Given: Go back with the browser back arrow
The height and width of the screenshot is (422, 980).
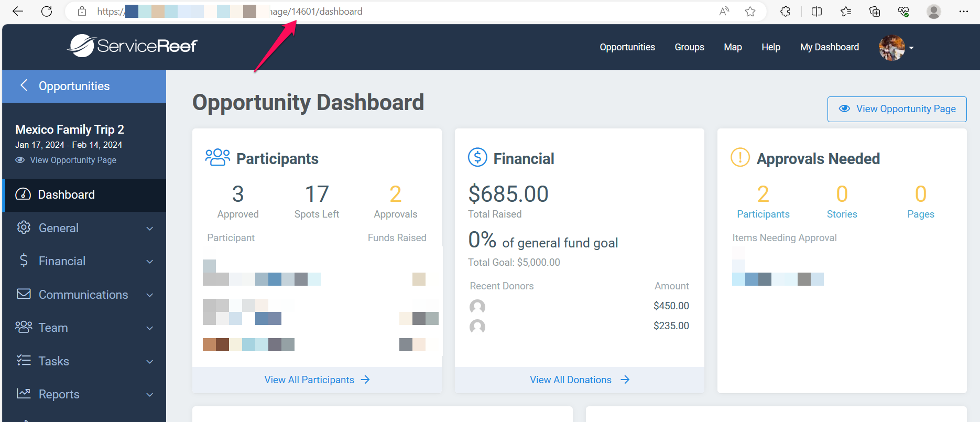Looking at the screenshot, I should tap(18, 11).
